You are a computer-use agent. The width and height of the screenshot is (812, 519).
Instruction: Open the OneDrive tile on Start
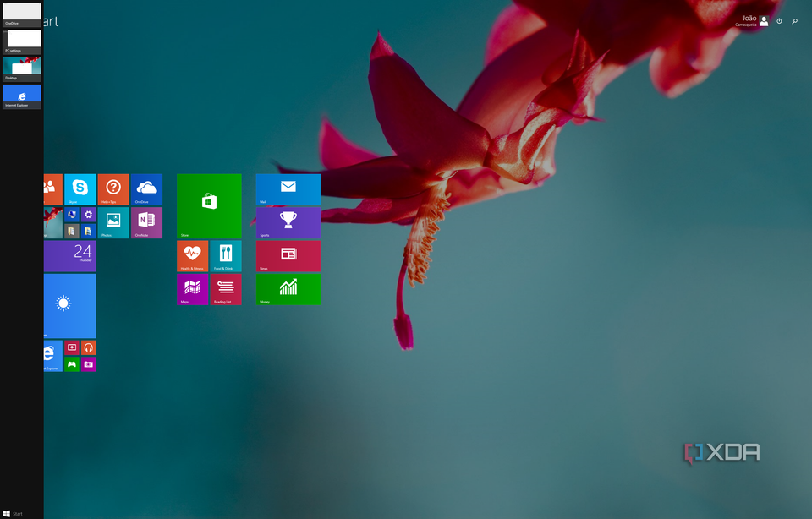(146, 189)
